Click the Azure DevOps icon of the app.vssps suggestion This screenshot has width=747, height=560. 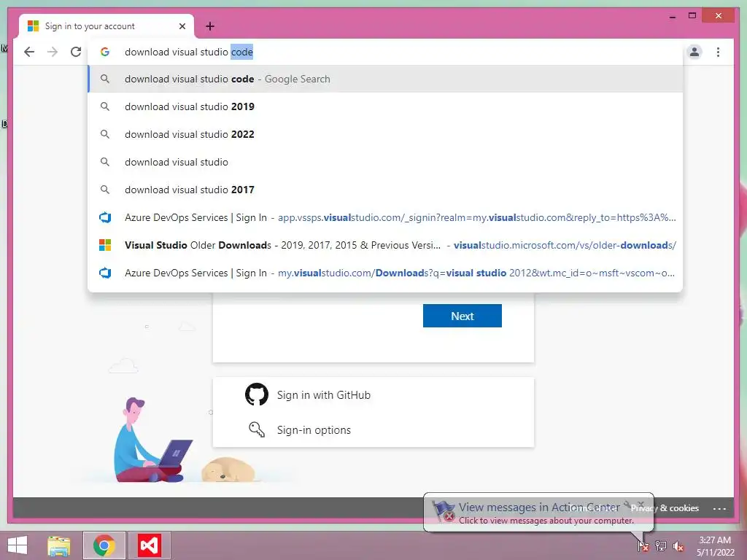[105, 217]
